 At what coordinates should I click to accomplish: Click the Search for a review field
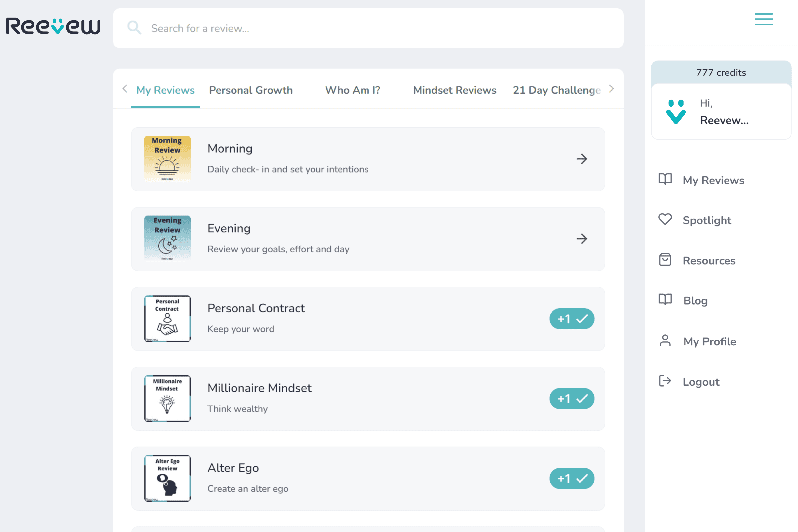(x=373, y=29)
